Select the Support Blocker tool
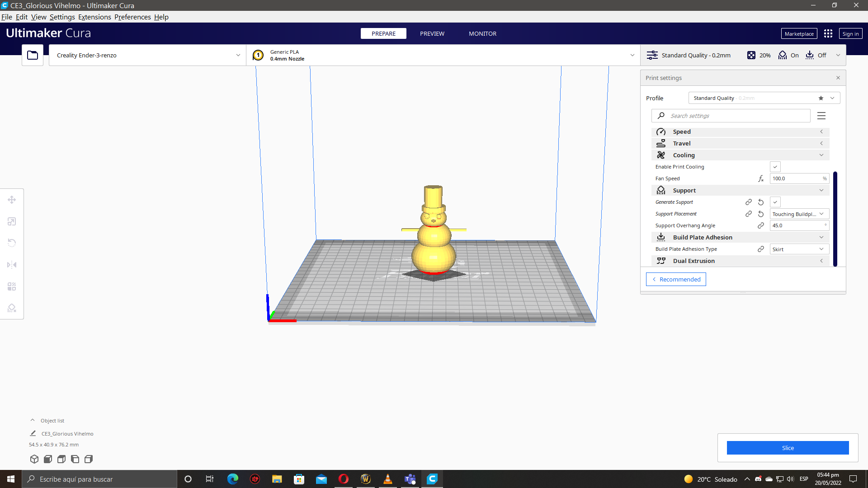Image resolution: width=868 pixels, height=488 pixels. (12, 308)
